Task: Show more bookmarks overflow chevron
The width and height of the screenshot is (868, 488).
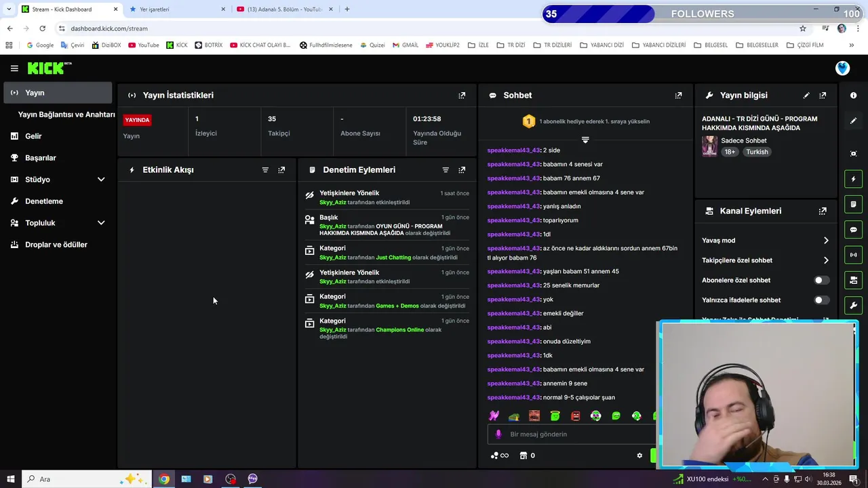Action: pos(851,45)
